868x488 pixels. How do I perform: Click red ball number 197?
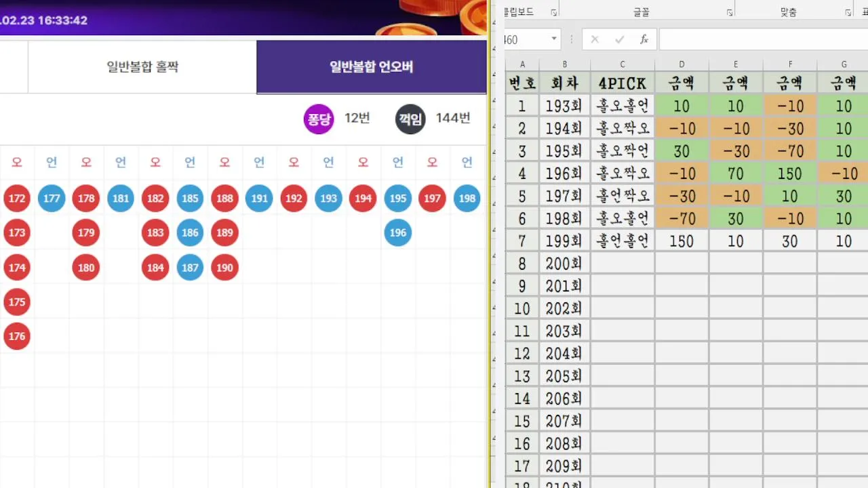[x=432, y=199]
